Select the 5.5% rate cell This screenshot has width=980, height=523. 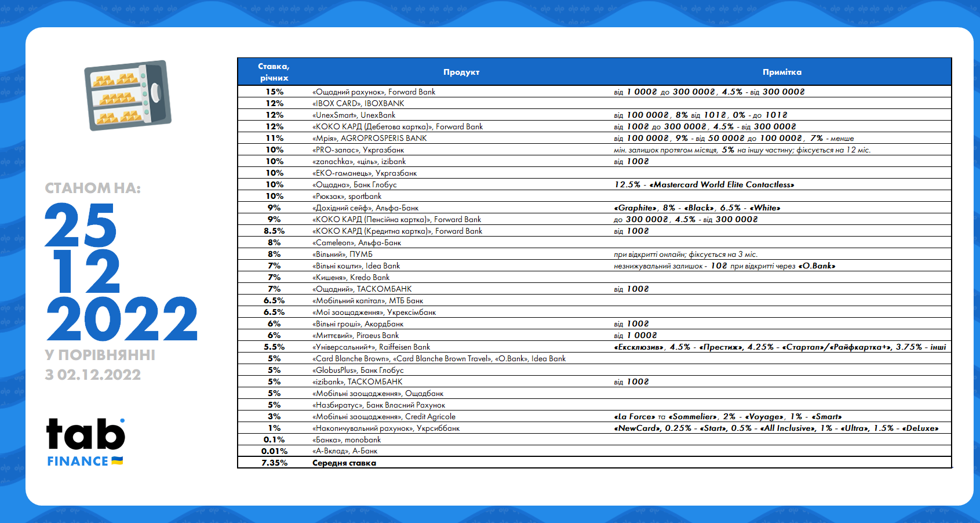[x=275, y=347]
